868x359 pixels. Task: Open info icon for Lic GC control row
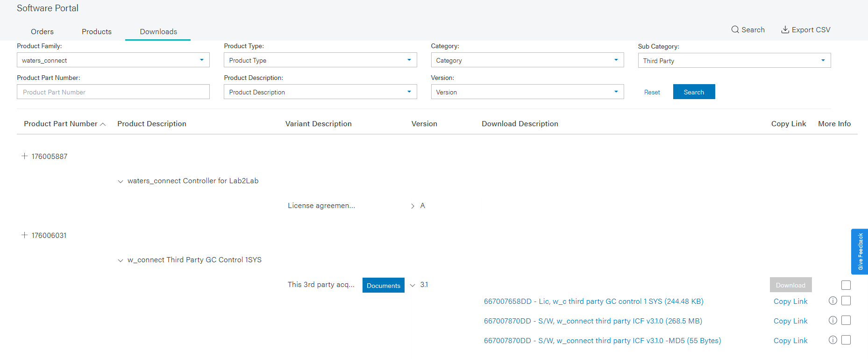click(x=832, y=301)
